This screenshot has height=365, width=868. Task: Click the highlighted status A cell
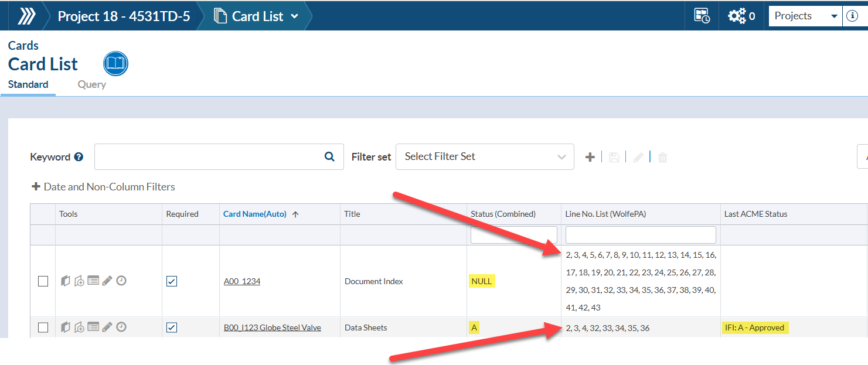tap(474, 328)
